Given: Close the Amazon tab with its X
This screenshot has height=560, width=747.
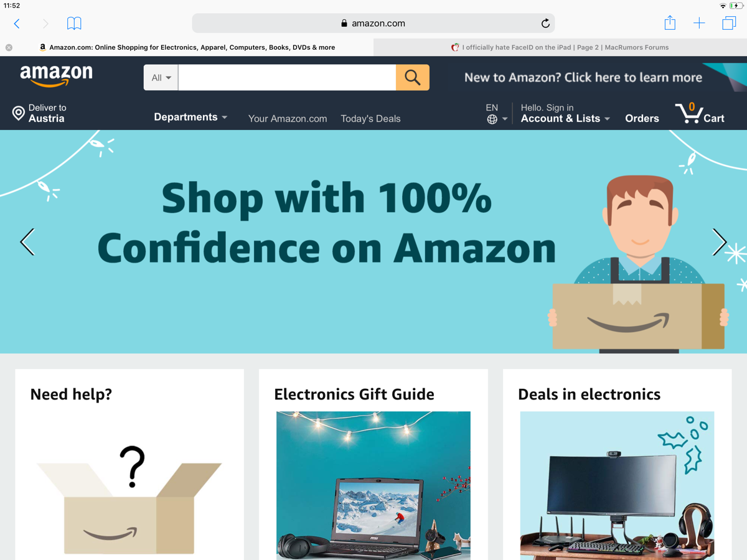Looking at the screenshot, I should tap(9, 47).
